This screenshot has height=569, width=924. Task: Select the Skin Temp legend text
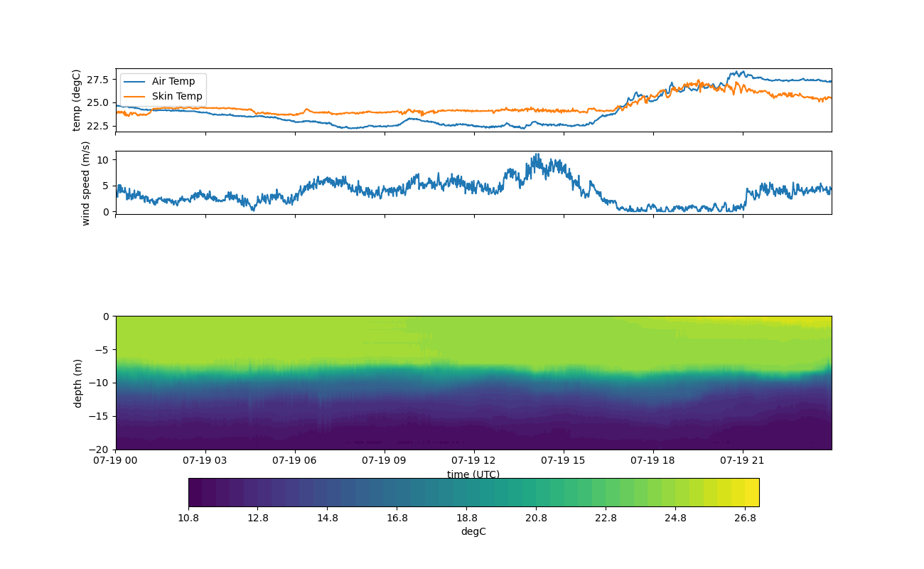(x=177, y=97)
